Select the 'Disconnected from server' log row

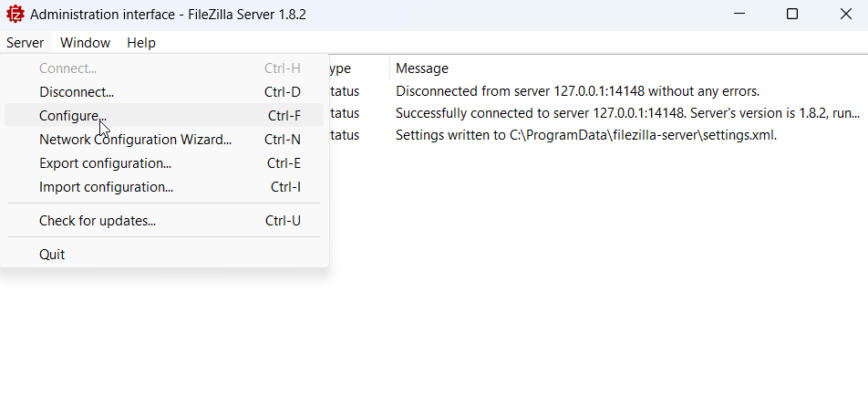pos(598,91)
